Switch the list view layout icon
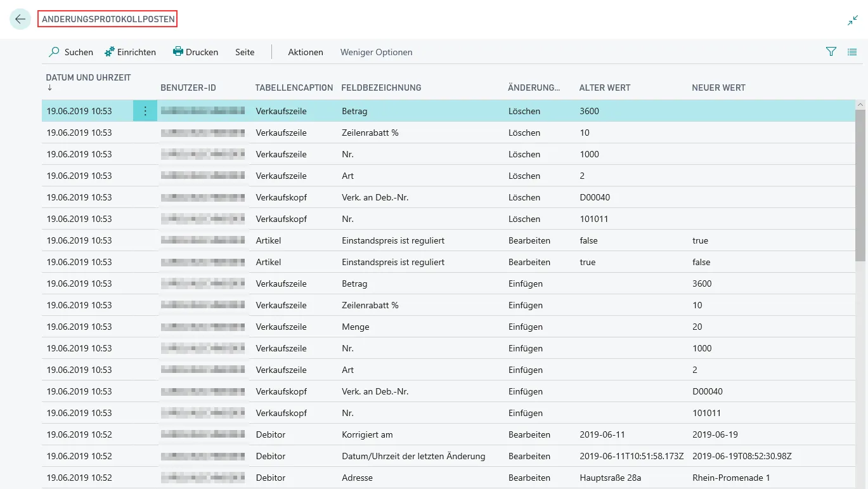868x489 pixels. (852, 52)
